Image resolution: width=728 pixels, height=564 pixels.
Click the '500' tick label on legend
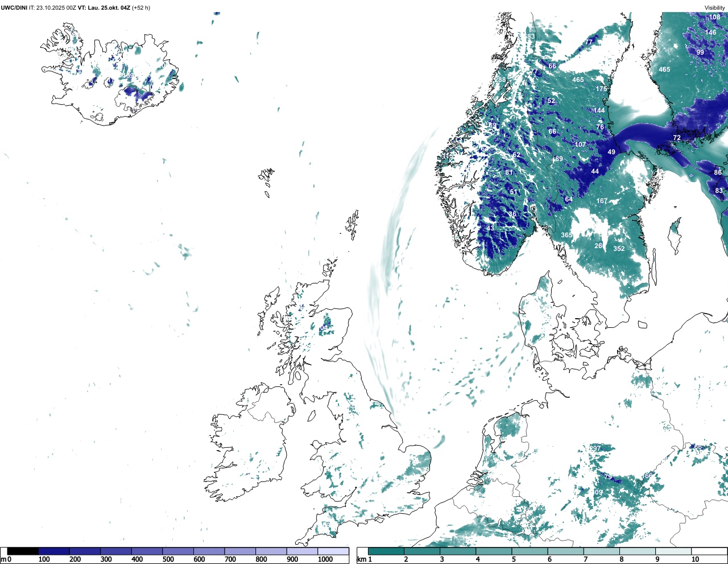point(168,560)
